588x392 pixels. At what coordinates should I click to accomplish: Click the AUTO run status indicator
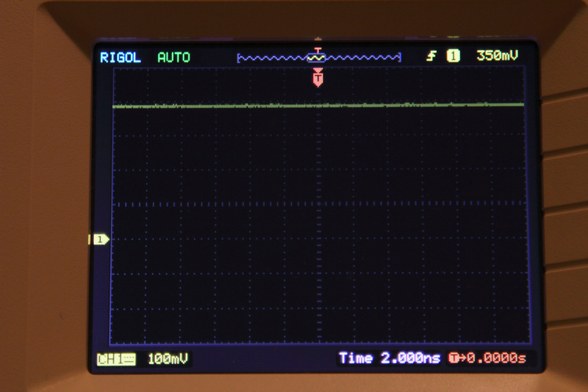coord(173,57)
